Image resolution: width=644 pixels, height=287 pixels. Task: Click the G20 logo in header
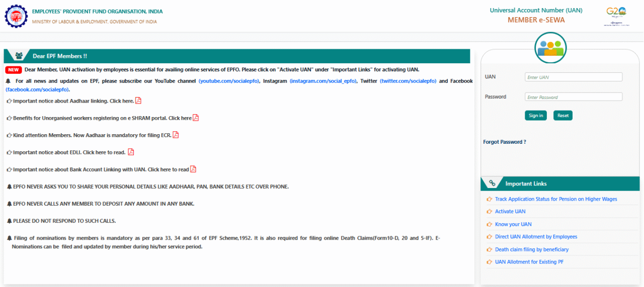click(616, 16)
